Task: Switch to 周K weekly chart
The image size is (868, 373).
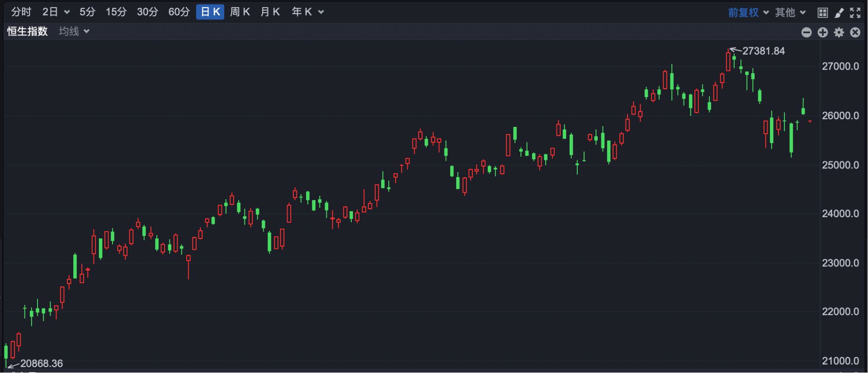Action: click(x=240, y=12)
